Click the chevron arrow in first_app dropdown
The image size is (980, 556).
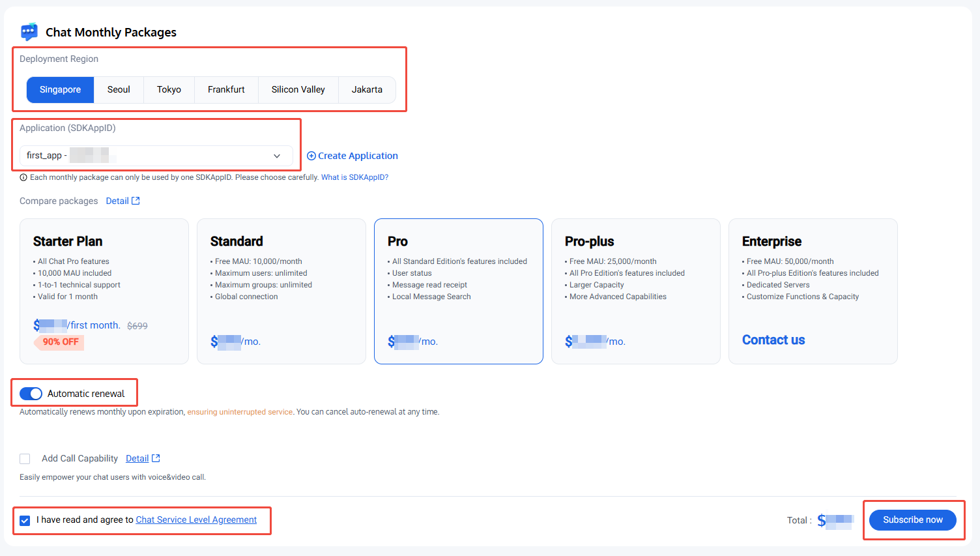coord(277,156)
